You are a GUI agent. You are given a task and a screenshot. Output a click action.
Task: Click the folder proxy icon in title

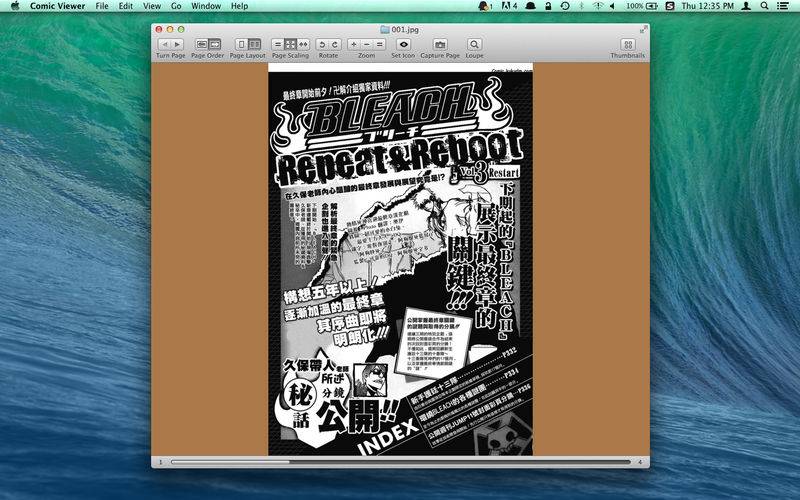[x=385, y=30]
